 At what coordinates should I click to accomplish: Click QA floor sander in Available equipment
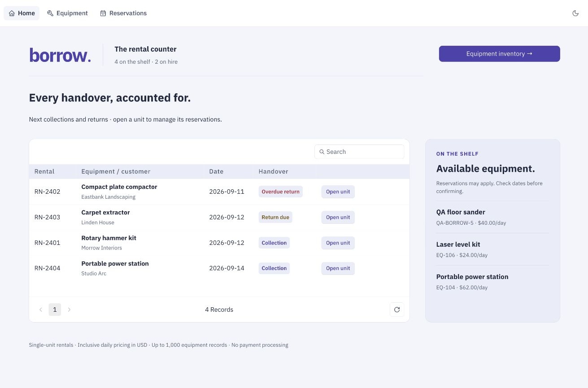[461, 212]
